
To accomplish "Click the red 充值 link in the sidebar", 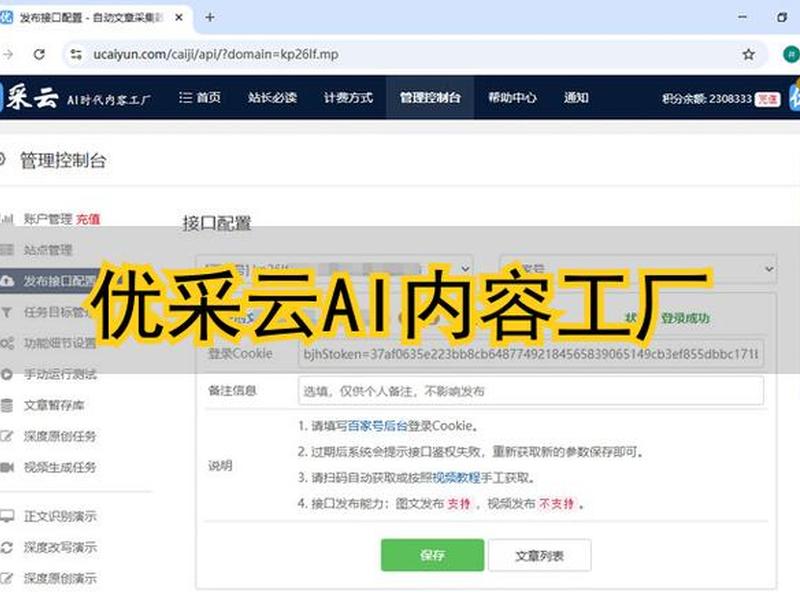I will [88, 219].
